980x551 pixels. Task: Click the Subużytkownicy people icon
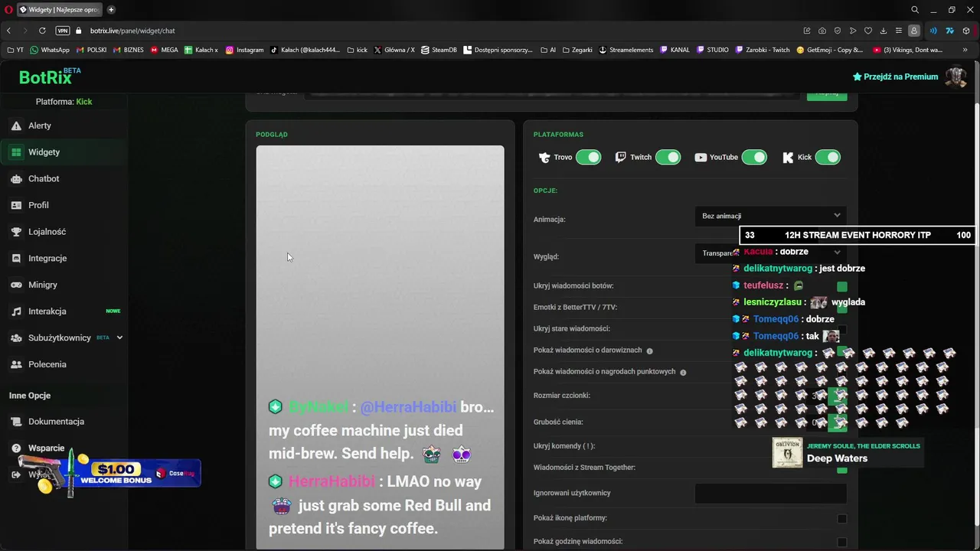[16, 337]
